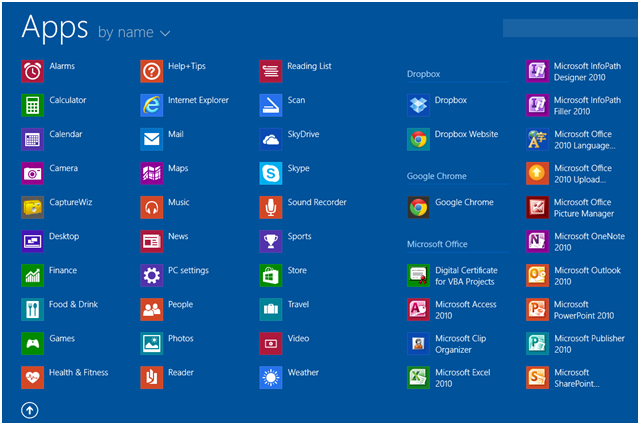Launch the Video app icon
Image resolution: width=639 pixels, height=424 pixels.
271,344
